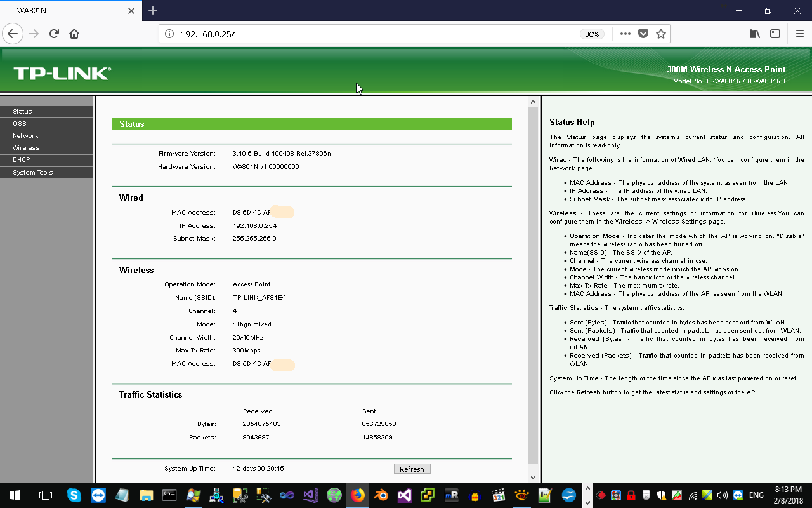Select the SSID value TP-LINK_AF81E4
812x508 pixels.
(259, 297)
